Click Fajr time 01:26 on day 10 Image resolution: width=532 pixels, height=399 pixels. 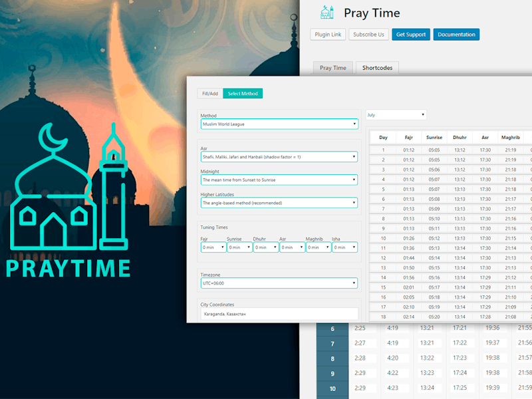click(408, 238)
